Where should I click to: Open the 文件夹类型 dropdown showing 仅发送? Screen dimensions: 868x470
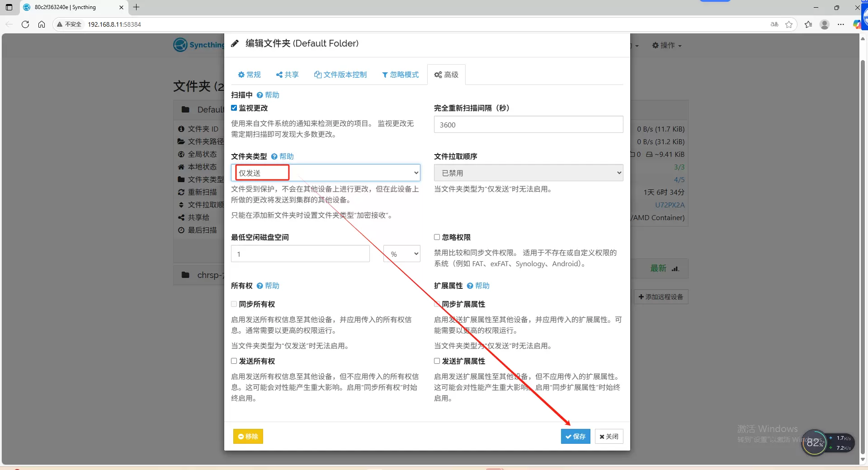[x=325, y=173]
